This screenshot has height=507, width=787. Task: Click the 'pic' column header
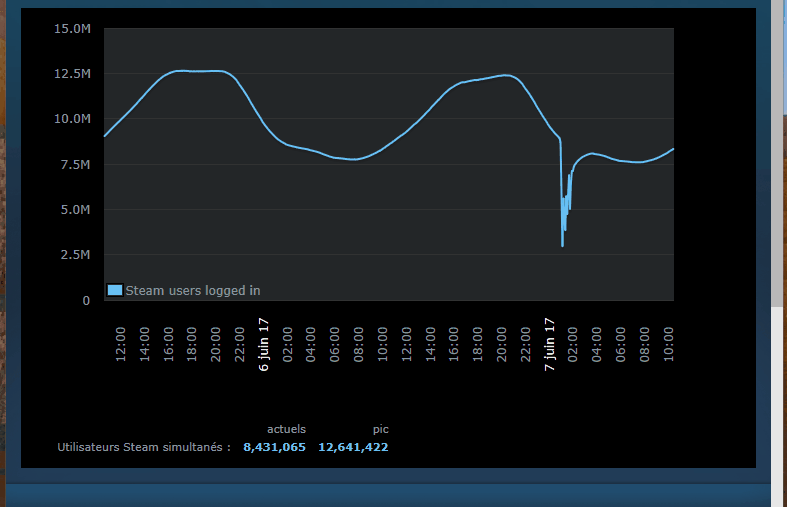[380, 430]
